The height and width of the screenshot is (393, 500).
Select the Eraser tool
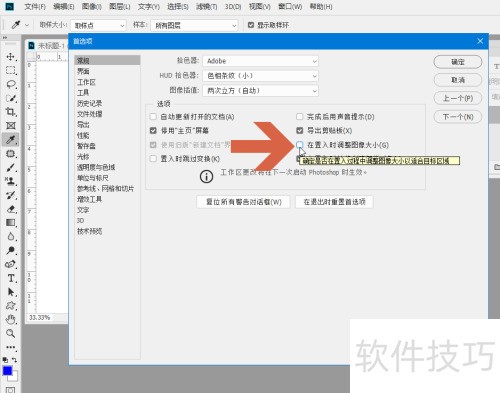click(10, 209)
